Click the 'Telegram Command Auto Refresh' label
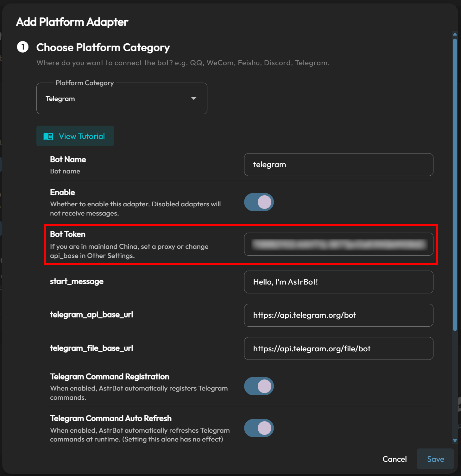Screen dimensions: 461x476 [111, 418]
